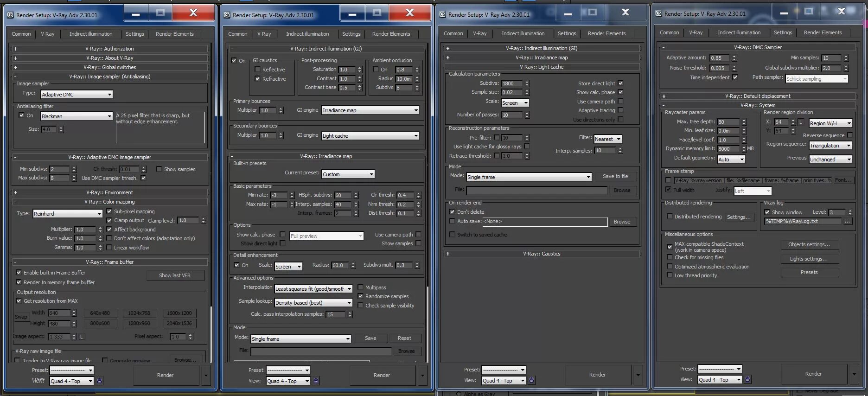This screenshot has width=868, height=396.
Task: Open the Region W/H dropdown
Action: 831,123
